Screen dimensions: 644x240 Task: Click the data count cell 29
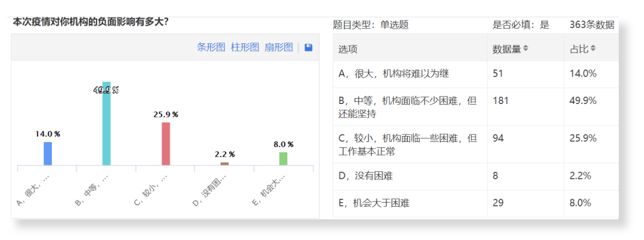[x=498, y=203]
